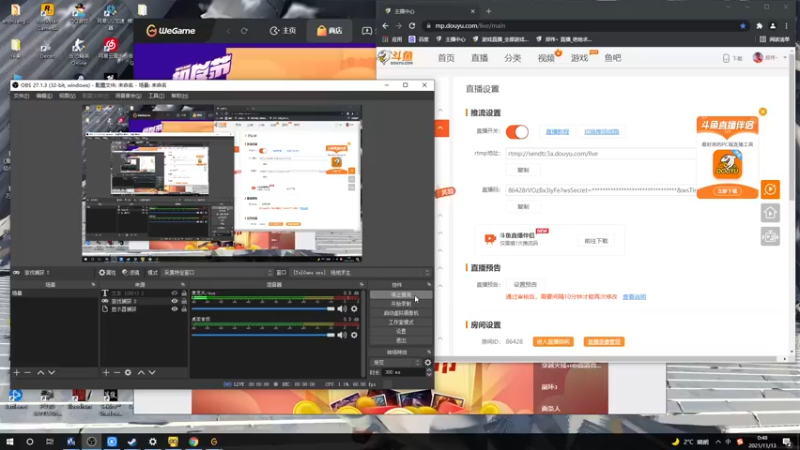Open the Steam icon in the Windows taskbar

pyautogui.click(x=132, y=441)
